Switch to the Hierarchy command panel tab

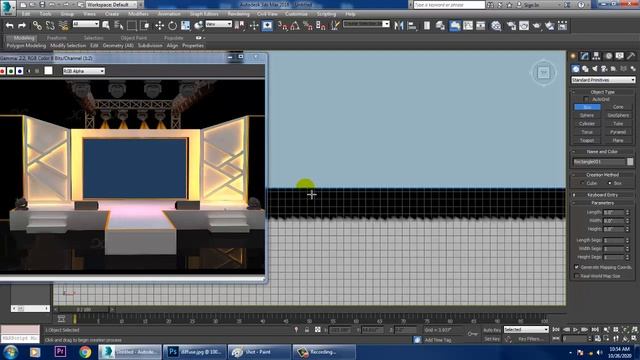coord(596,56)
